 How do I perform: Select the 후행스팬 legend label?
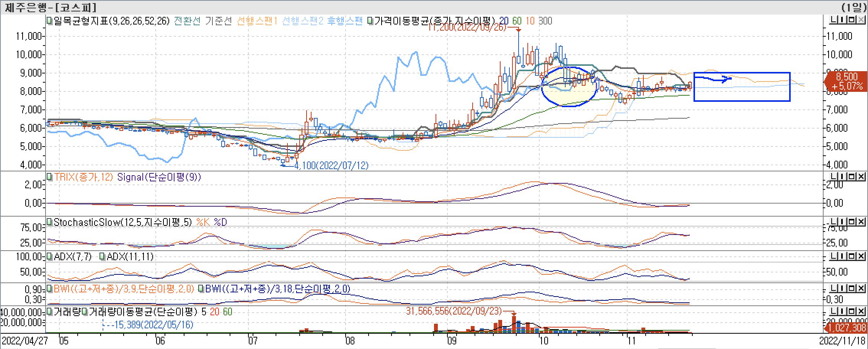coord(345,21)
